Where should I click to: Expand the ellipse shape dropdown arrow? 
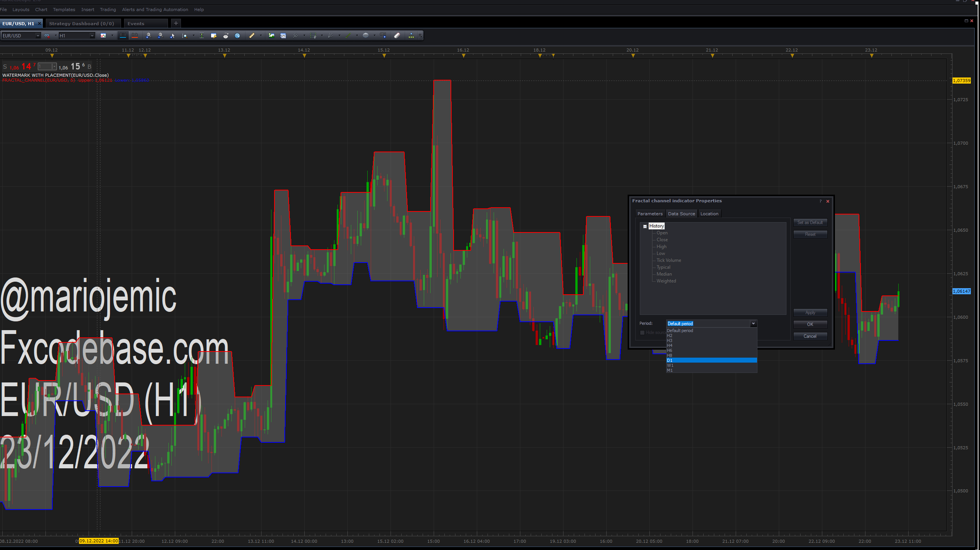tap(375, 35)
